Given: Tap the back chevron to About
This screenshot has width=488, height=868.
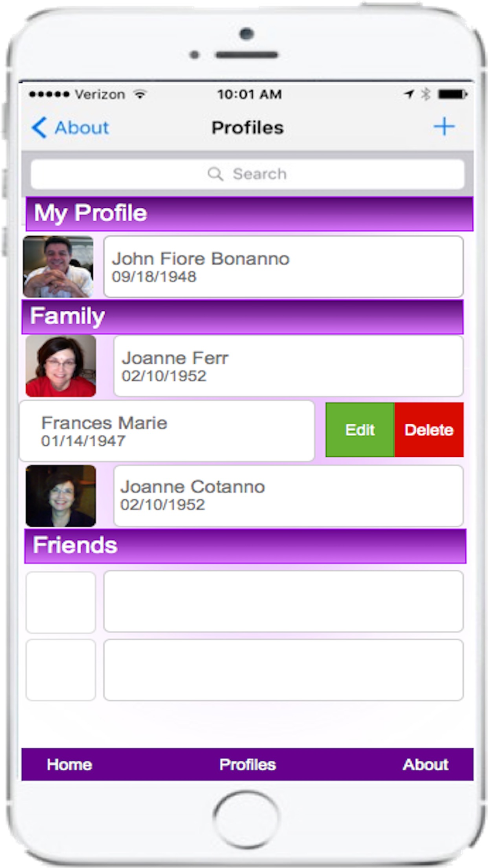Looking at the screenshot, I should (x=40, y=128).
